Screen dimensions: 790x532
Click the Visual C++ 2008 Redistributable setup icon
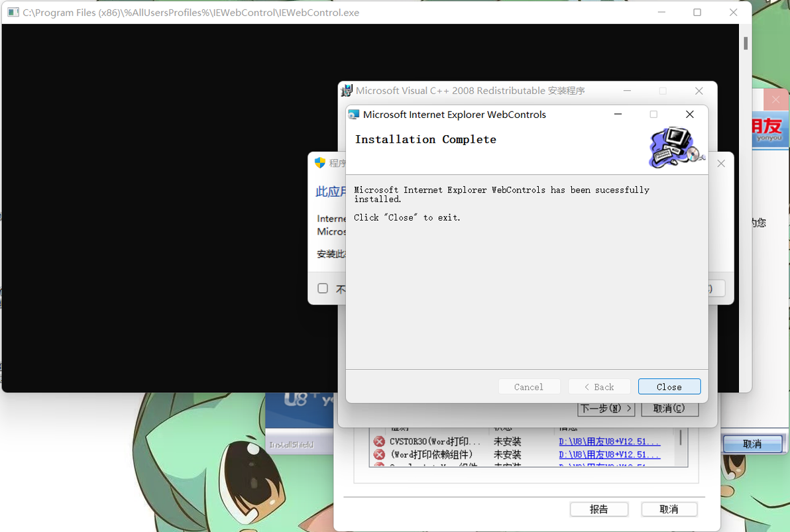[347, 91]
